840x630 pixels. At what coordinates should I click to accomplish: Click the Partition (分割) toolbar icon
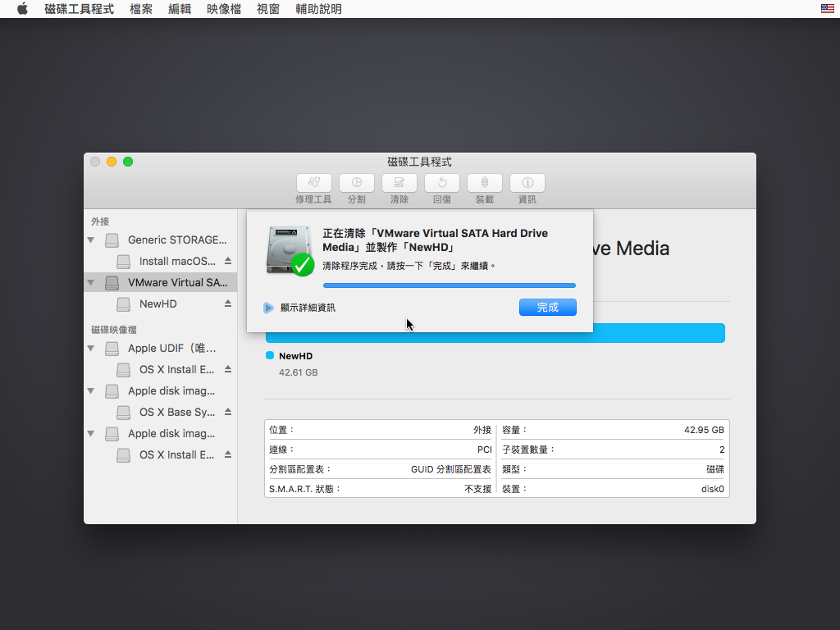pyautogui.click(x=356, y=183)
